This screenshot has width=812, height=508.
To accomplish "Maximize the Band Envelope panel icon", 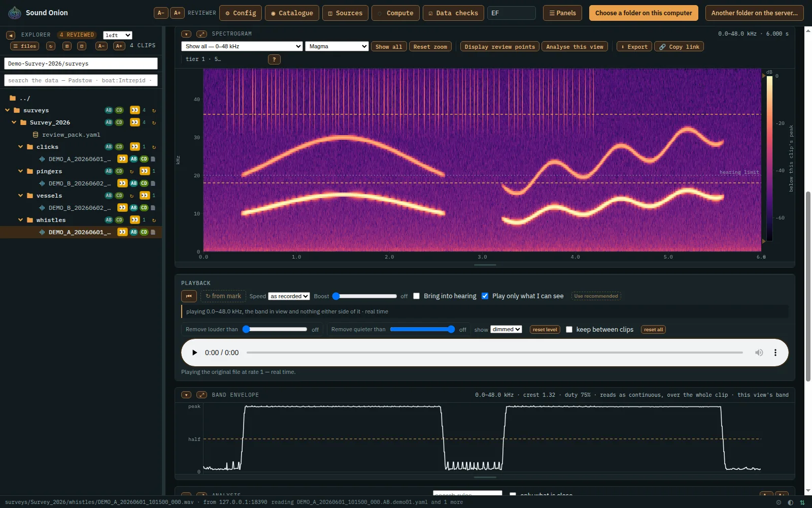I will [x=201, y=395].
